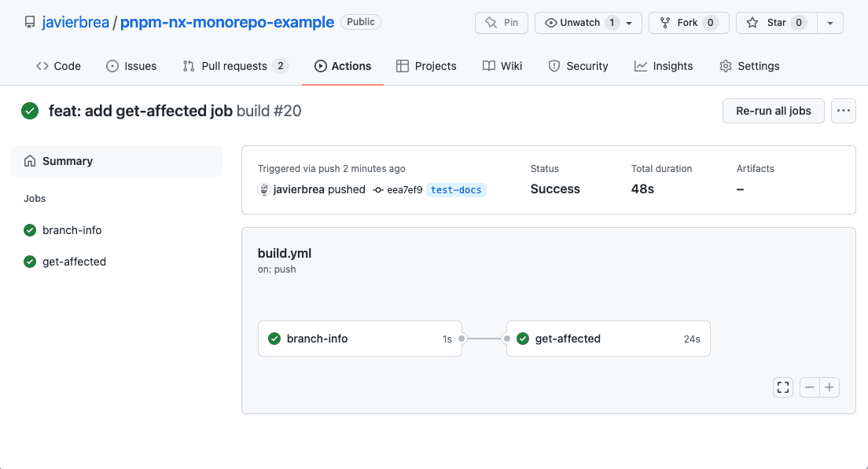Open the Unwatch notifications dropdown
The image size is (868, 469).
point(588,23)
